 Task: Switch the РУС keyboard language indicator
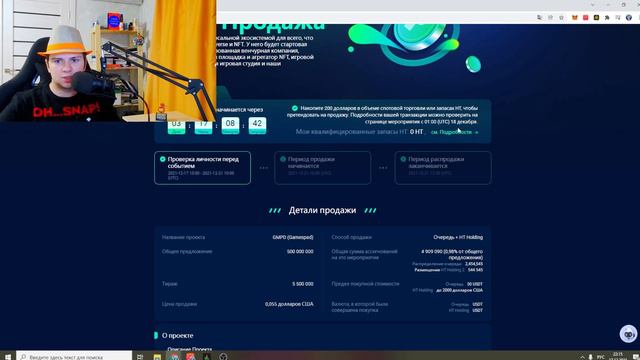601,357
